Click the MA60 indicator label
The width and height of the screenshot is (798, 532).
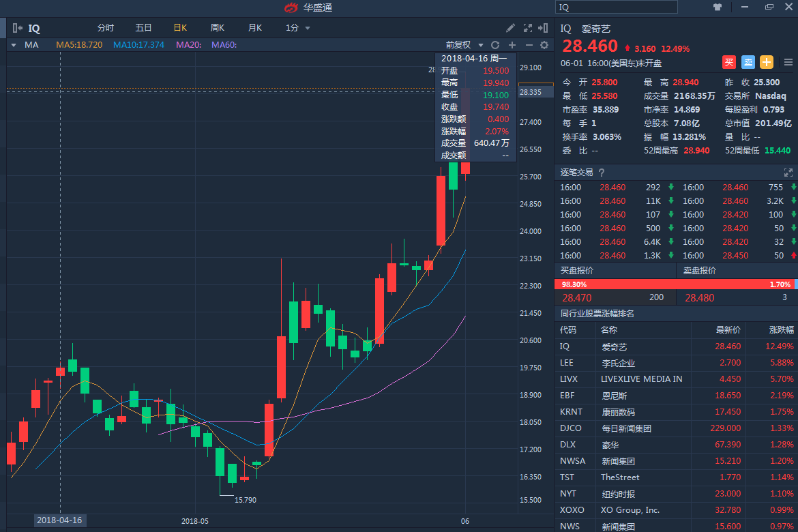click(224, 45)
